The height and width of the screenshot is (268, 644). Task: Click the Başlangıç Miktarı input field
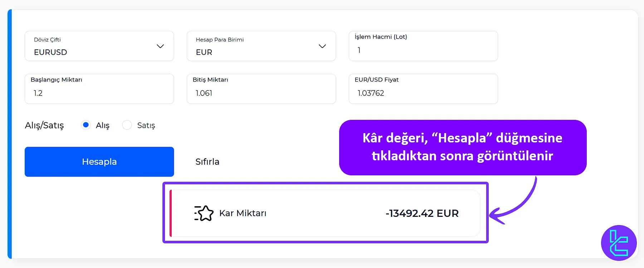(x=99, y=93)
